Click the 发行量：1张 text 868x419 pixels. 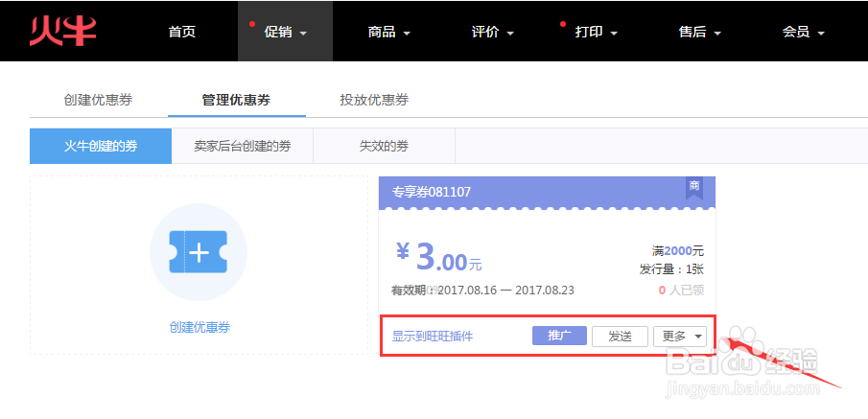click(x=672, y=270)
